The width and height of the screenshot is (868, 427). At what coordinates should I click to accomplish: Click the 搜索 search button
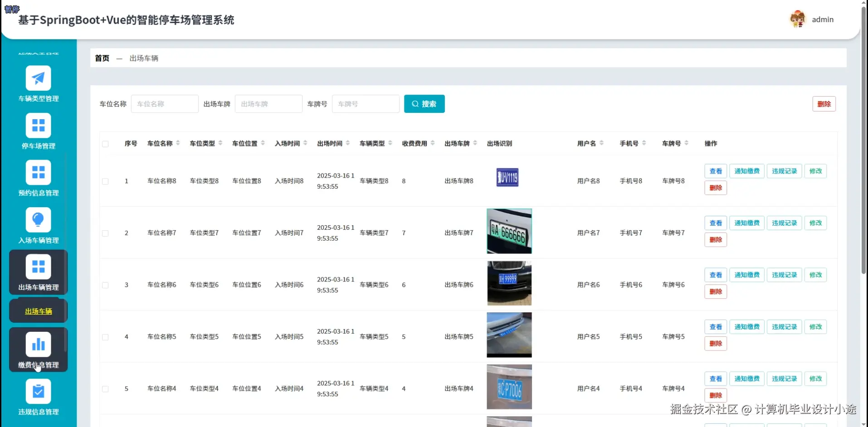tap(424, 104)
